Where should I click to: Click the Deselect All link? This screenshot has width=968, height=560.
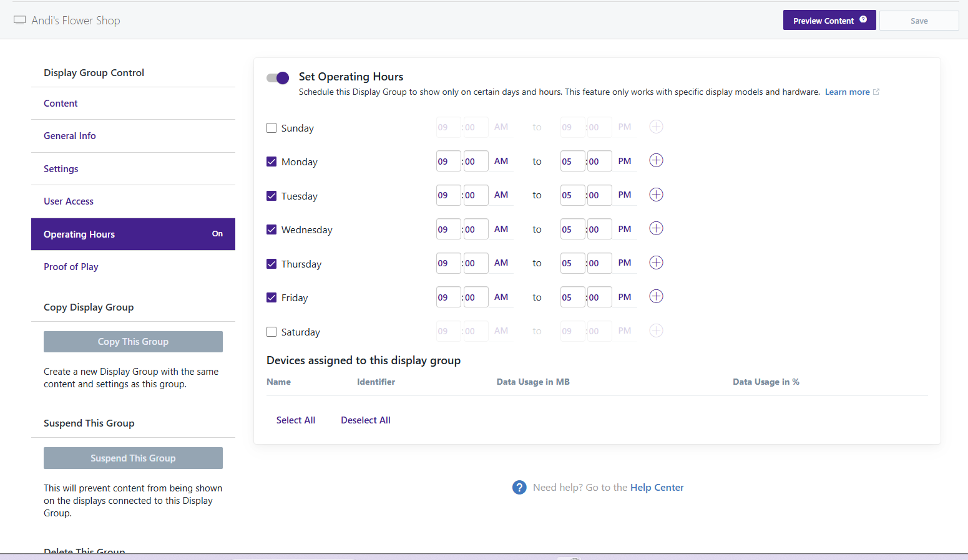(366, 420)
